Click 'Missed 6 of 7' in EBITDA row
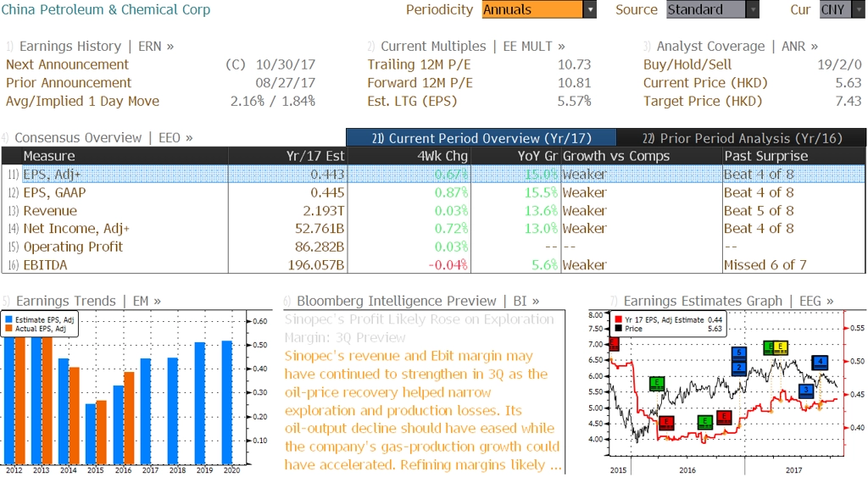 (765, 265)
